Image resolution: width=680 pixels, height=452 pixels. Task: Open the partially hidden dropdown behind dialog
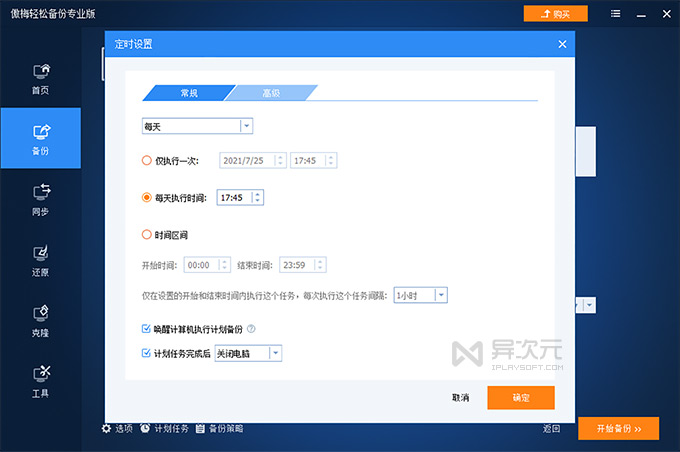(x=585, y=305)
